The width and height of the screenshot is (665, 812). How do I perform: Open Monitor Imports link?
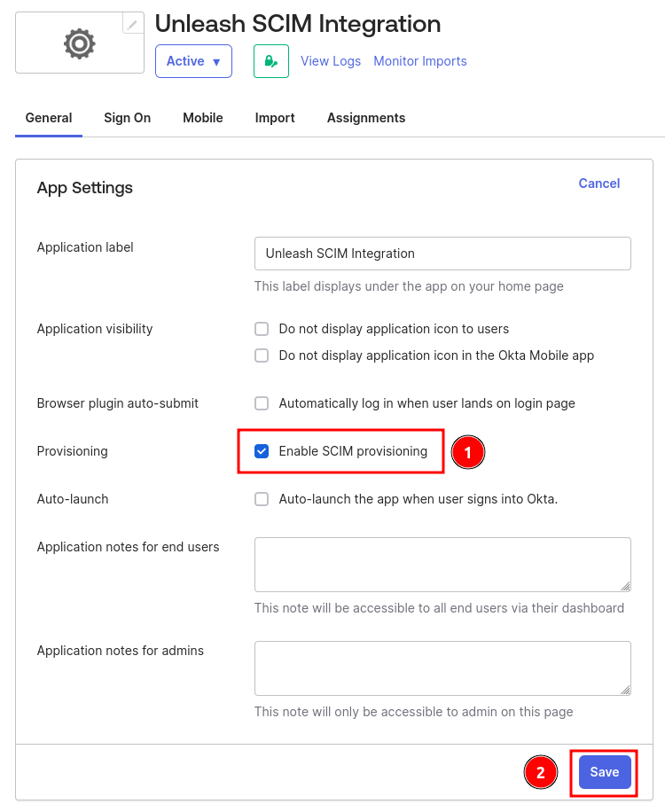click(420, 61)
